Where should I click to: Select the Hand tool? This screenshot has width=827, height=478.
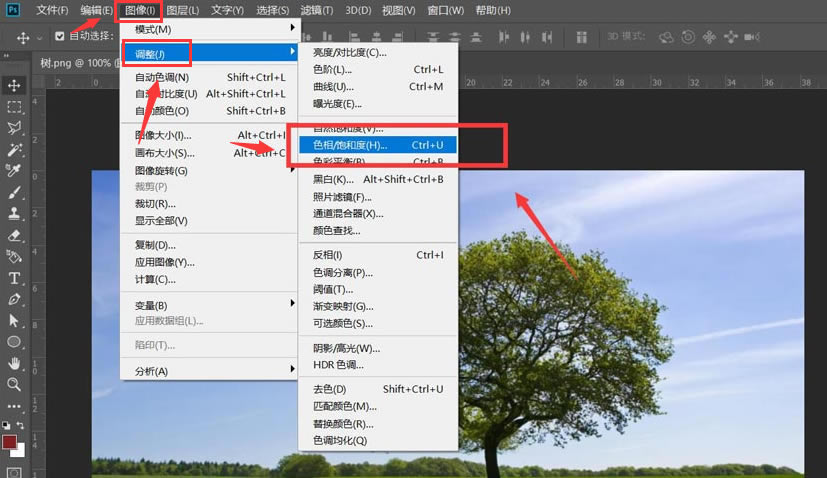coord(14,363)
